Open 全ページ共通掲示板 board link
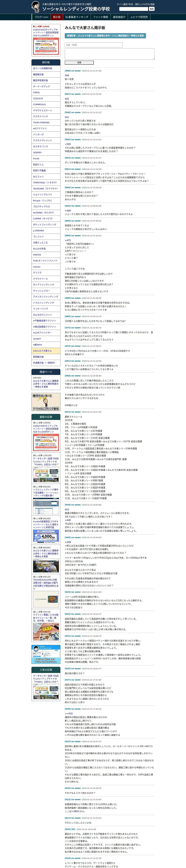This screenshot has width=186, height=868. [x=46, y=68]
